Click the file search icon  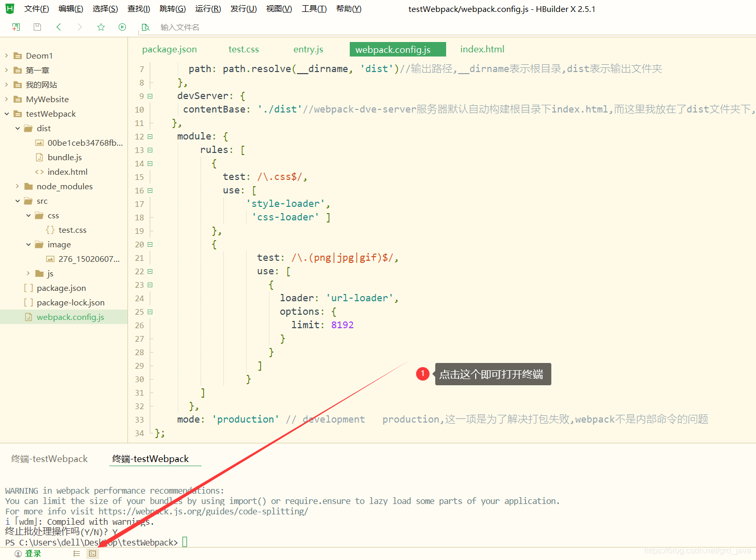point(146,27)
